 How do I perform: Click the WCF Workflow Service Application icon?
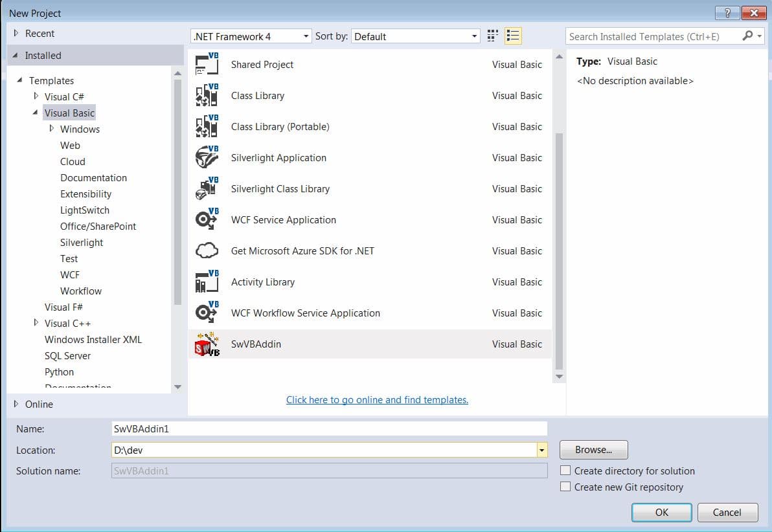point(207,313)
